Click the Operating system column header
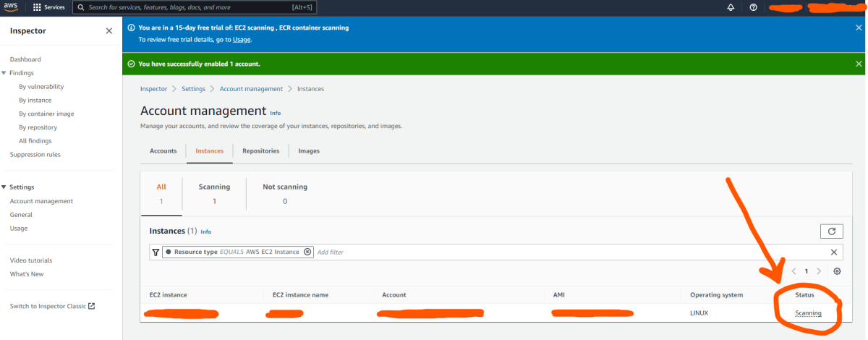Screen dimensions: 868x340 [716, 295]
